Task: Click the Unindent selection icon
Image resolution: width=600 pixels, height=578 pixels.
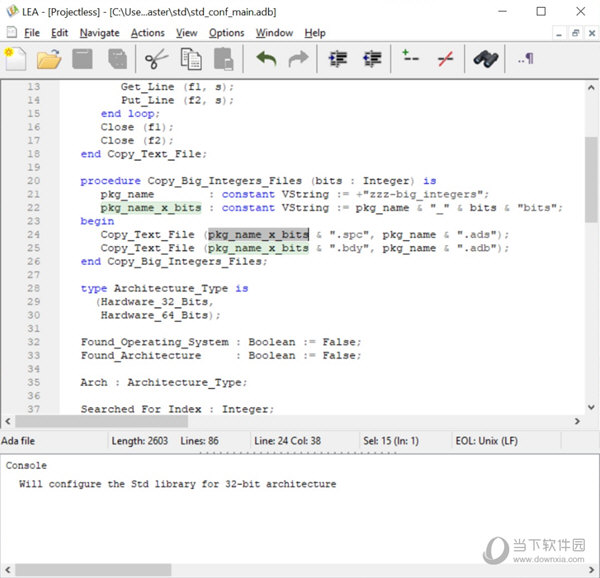Action: click(x=372, y=59)
